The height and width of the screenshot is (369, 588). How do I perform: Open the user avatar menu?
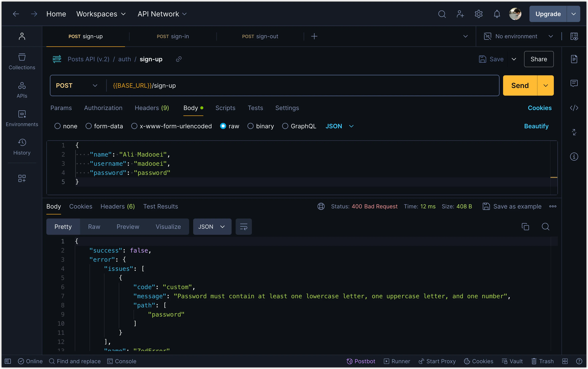pyautogui.click(x=515, y=14)
